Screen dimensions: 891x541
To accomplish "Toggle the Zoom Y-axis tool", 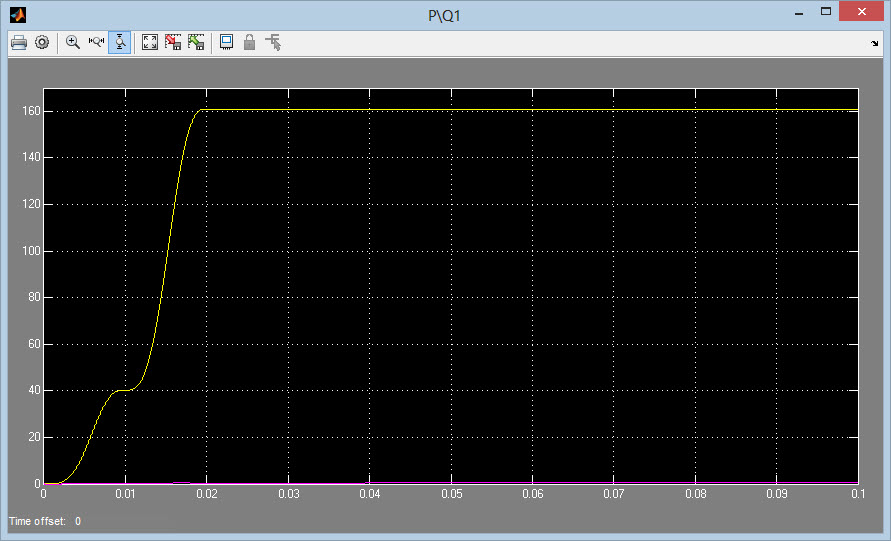I will (119, 43).
